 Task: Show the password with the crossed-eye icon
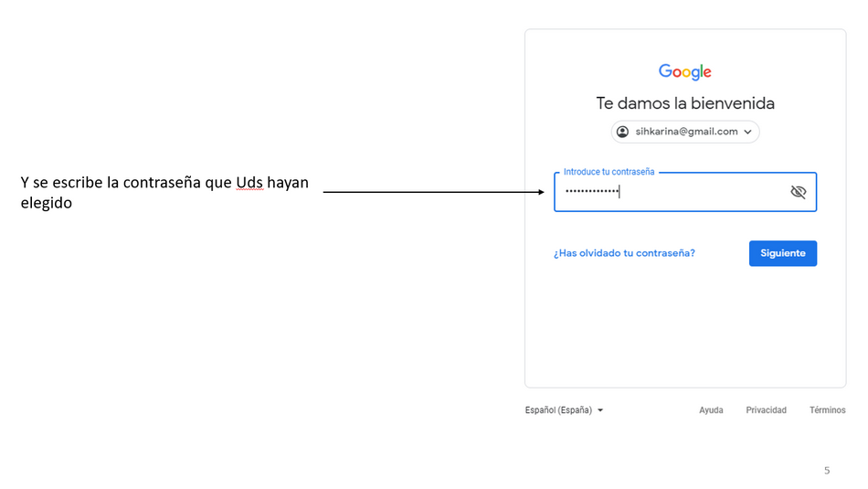tap(798, 192)
